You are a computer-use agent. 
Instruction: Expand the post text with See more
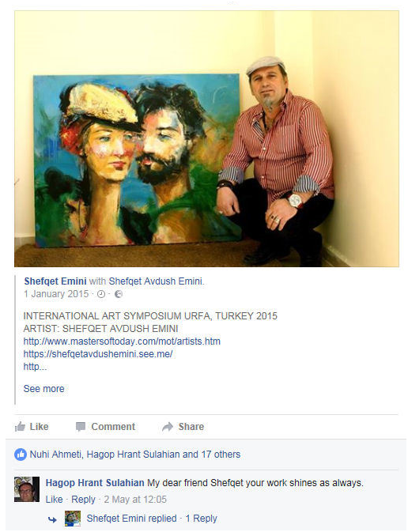pyautogui.click(x=43, y=389)
